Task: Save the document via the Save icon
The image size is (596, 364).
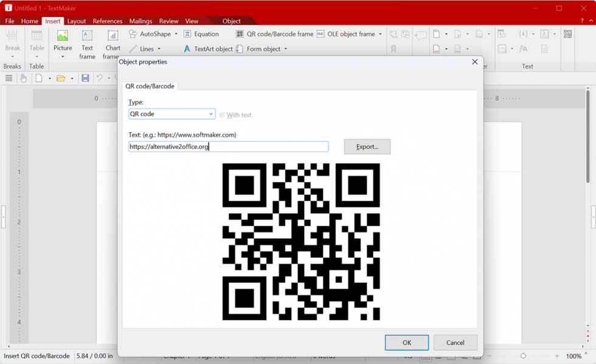Action: 85,78
